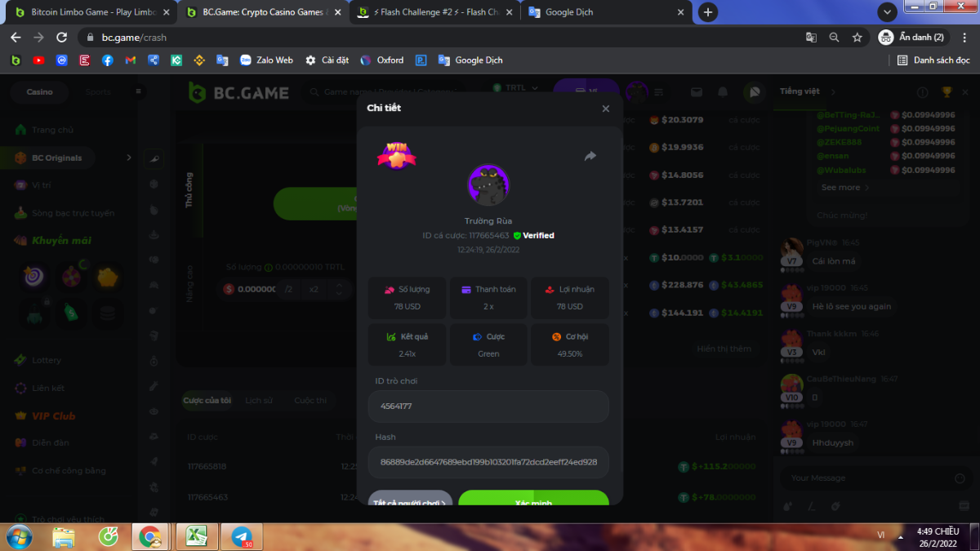Click the translate page icon in address bar

(x=811, y=38)
